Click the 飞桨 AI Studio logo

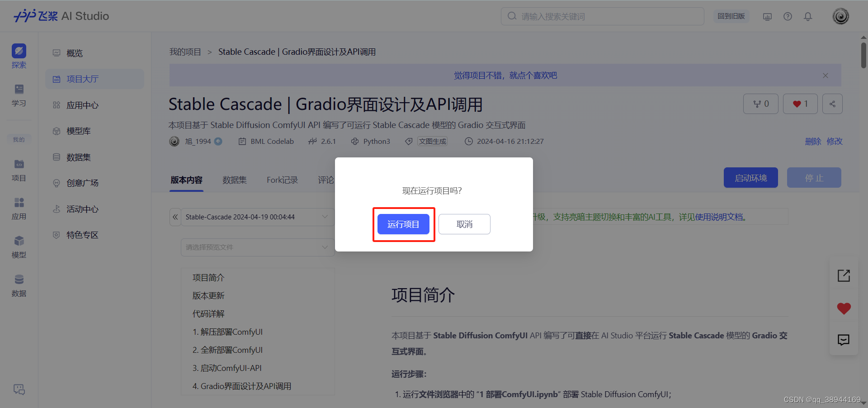[x=61, y=16]
